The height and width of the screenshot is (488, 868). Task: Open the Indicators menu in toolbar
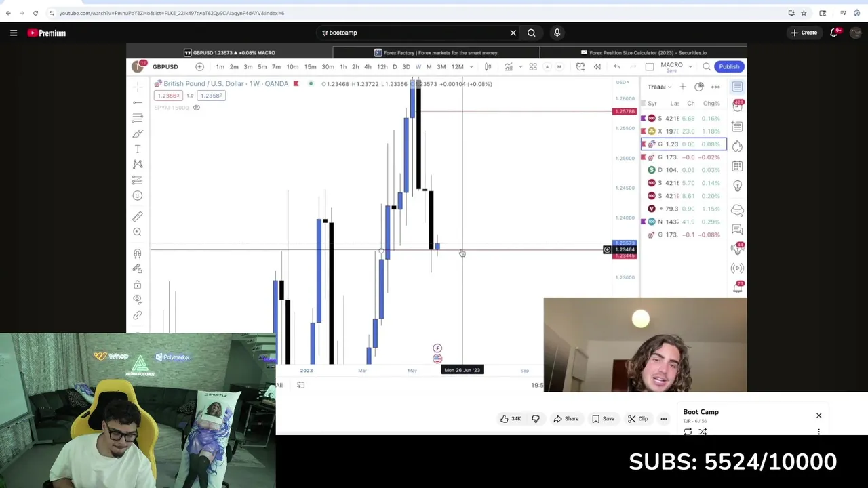[x=508, y=66]
